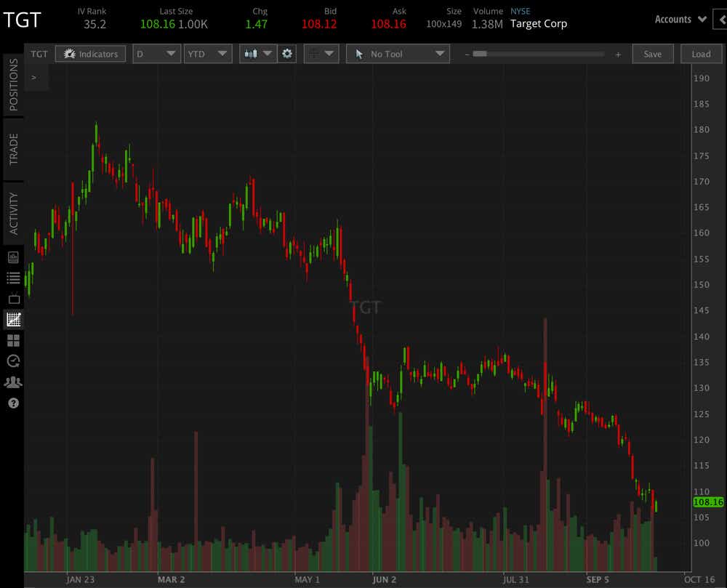The image size is (727, 588).
Task: Click the NYSE exchange label
Action: 521,11
